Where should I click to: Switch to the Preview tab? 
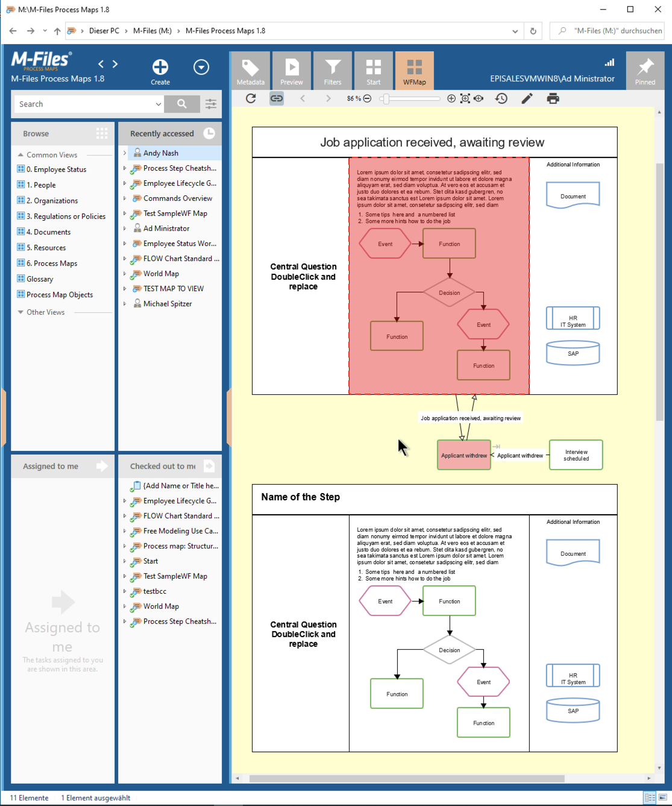[x=292, y=72]
